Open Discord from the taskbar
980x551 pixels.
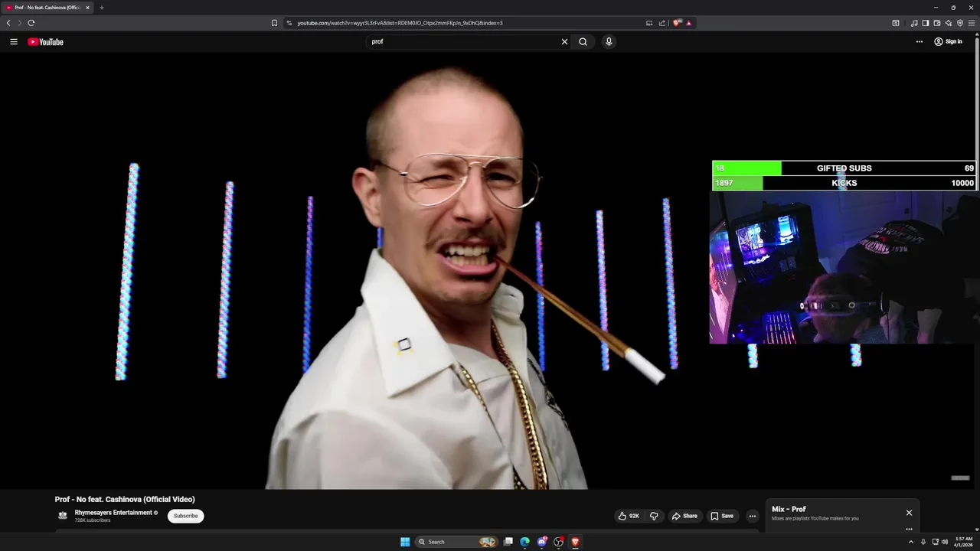click(x=542, y=542)
